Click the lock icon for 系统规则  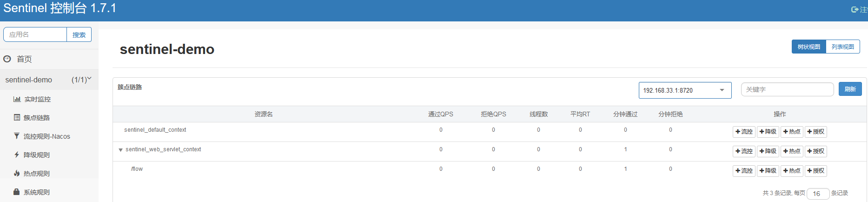click(17, 192)
